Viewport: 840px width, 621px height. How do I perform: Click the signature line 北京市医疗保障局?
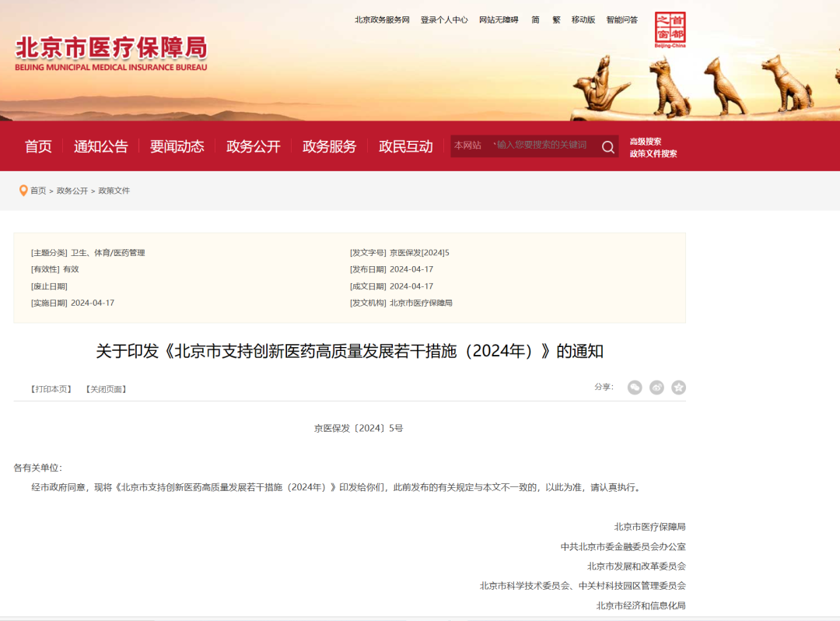649,528
